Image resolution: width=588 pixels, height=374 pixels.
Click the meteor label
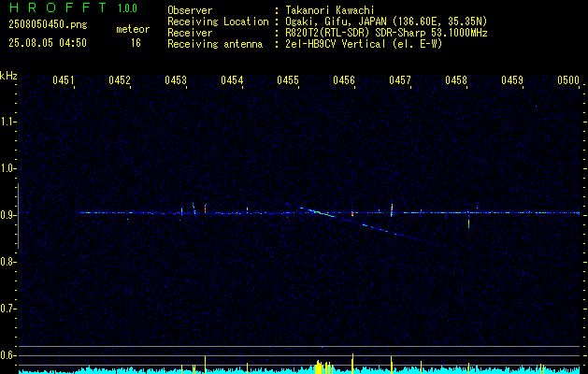click(133, 29)
